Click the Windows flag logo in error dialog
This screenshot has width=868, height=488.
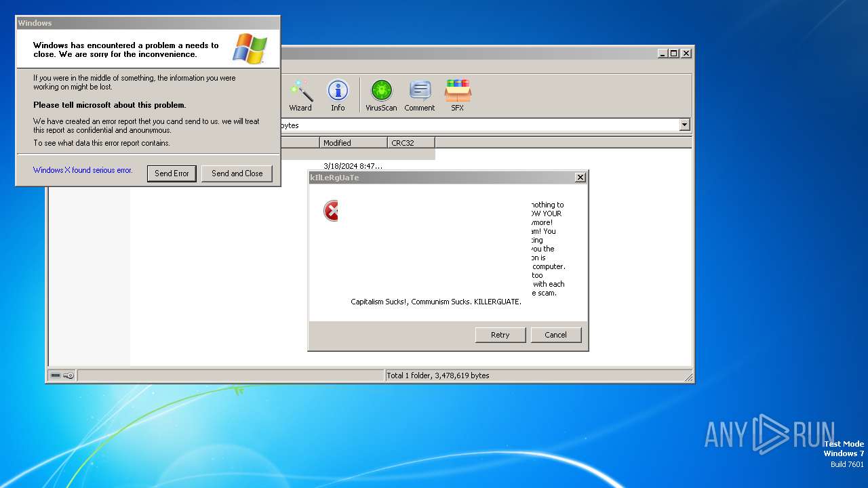tap(250, 49)
